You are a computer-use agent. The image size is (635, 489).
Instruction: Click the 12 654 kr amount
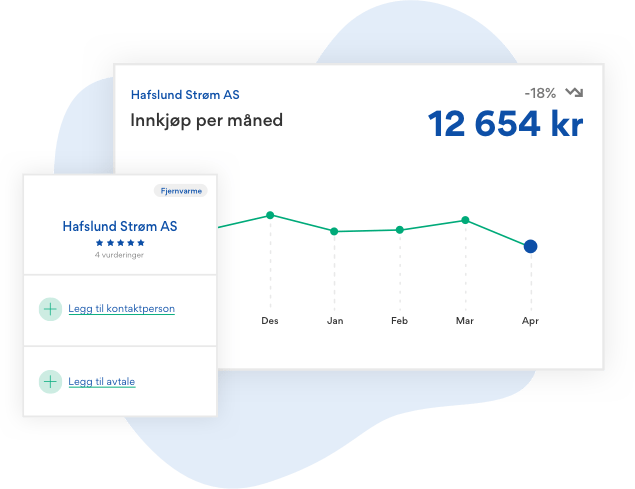[506, 124]
